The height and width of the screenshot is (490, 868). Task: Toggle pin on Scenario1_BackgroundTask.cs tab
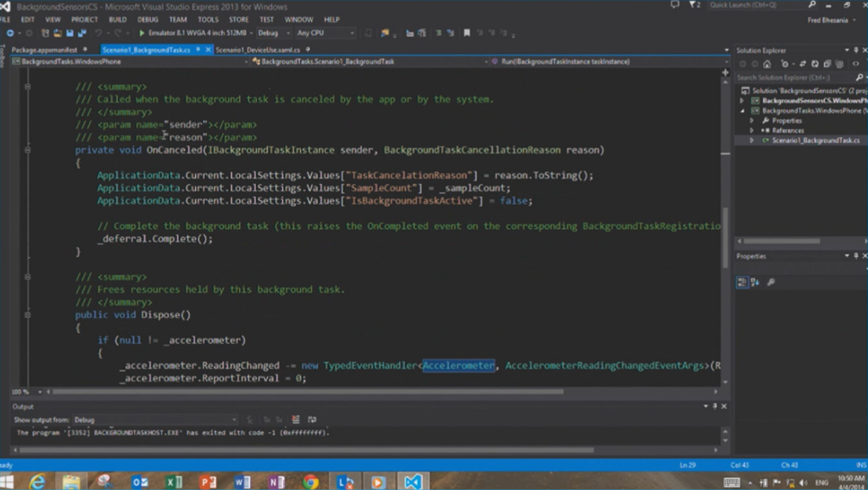coord(198,50)
